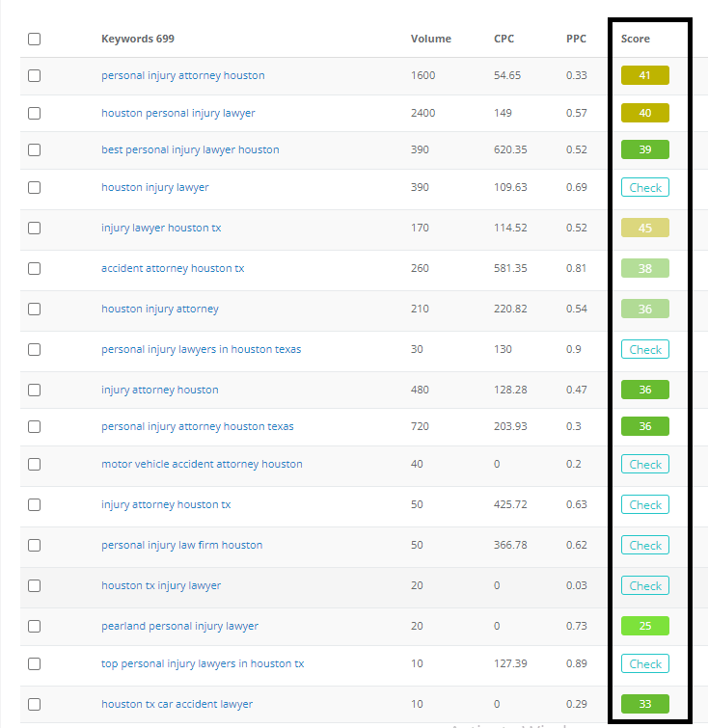Image resolution: width=708 pixels, height=728 pixels.
Task: Check score for personal injury law firm houston
Action: 644,545
